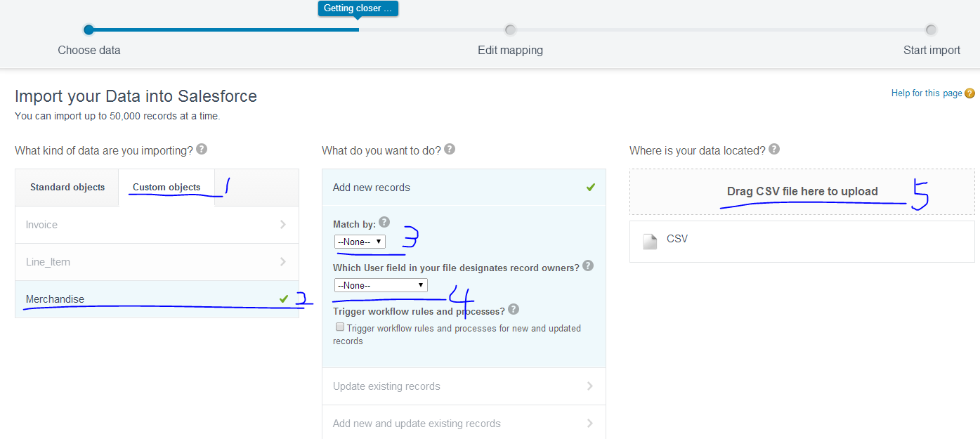This screenshot has width=980, height=439.
Task: Switch to Standard objects tab
Action: [67, 188]
